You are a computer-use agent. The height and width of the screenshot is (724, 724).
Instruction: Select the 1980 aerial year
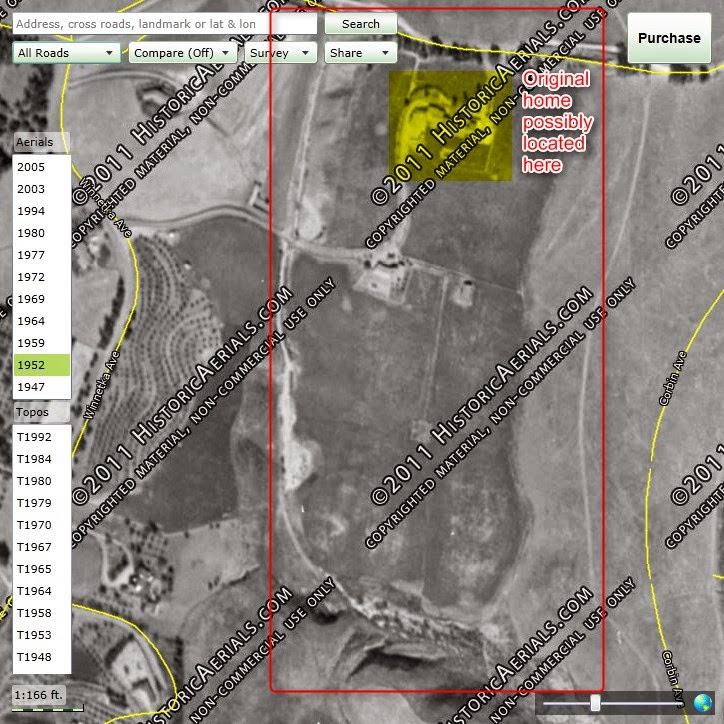pyautogui.click(x=42, y=233)
